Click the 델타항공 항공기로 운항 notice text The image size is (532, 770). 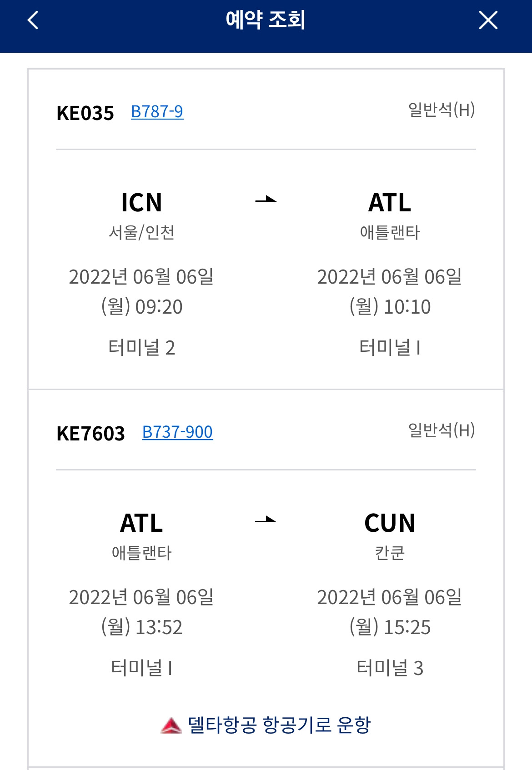pos(279,725)
